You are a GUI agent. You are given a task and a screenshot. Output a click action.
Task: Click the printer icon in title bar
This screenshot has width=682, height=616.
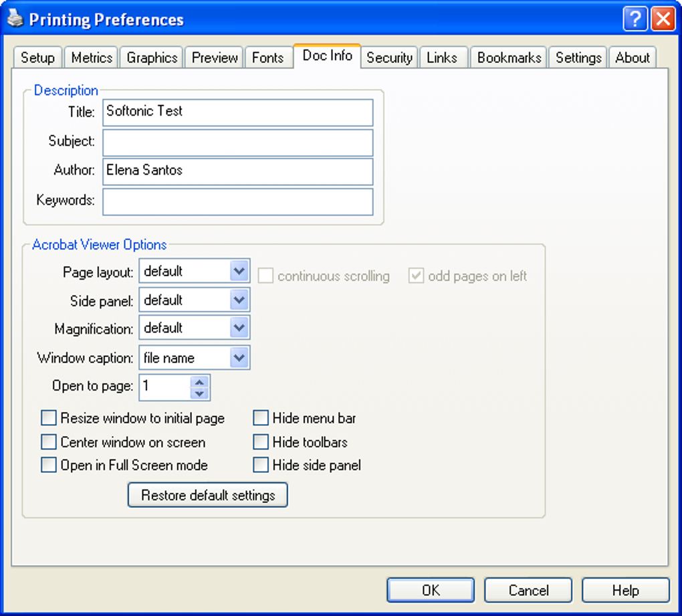point(15,18)
